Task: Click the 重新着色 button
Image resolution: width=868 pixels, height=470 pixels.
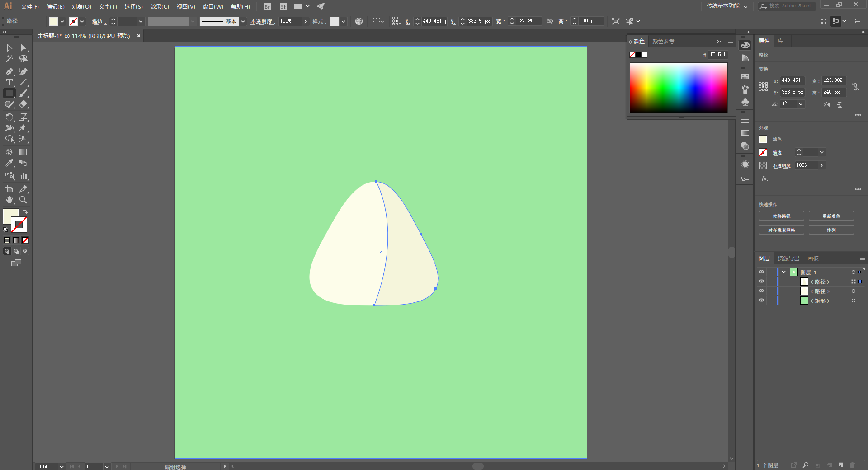Action: coord(831,216)
